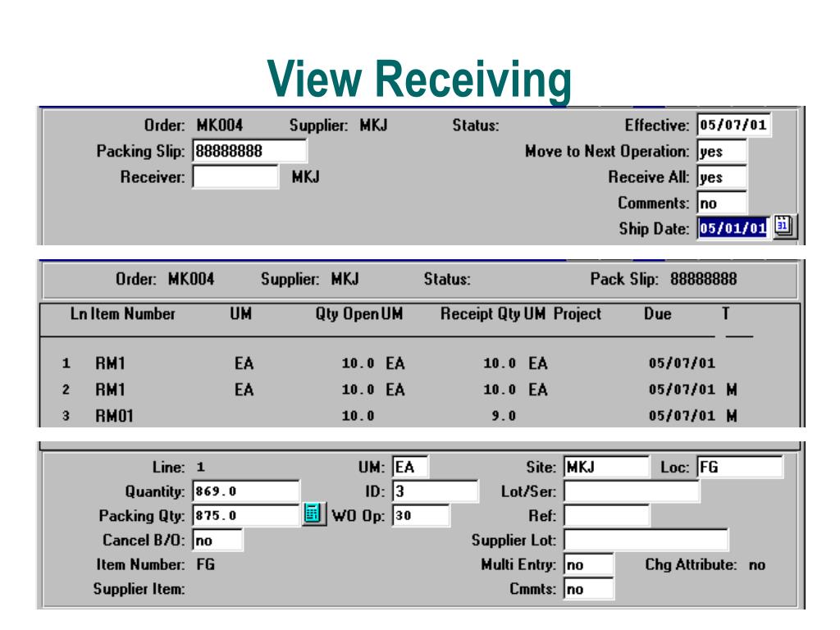Click receipt quantity 9.0 on line 3

[x=504, y=416]
